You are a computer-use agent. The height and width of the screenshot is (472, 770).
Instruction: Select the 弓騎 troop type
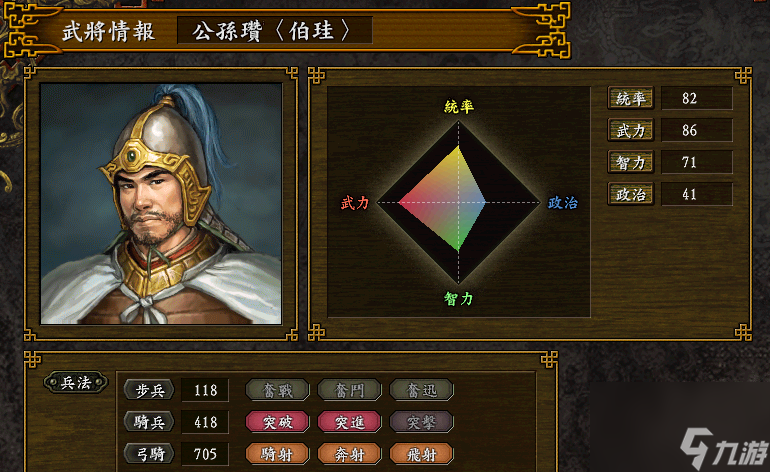149,454
